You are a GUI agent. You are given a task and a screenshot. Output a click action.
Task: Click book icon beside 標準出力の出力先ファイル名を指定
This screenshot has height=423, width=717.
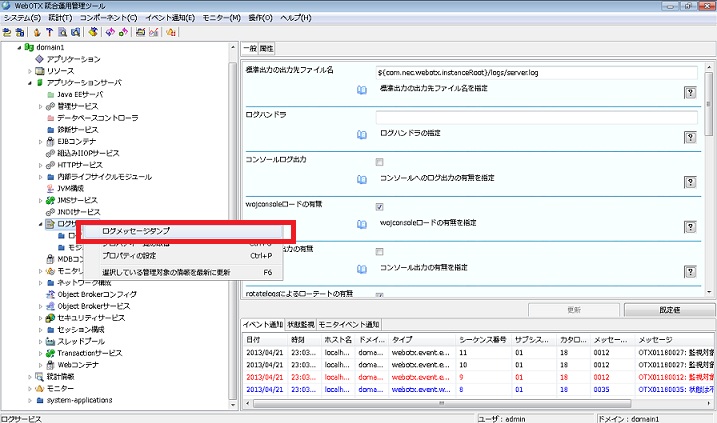(362, 90)
